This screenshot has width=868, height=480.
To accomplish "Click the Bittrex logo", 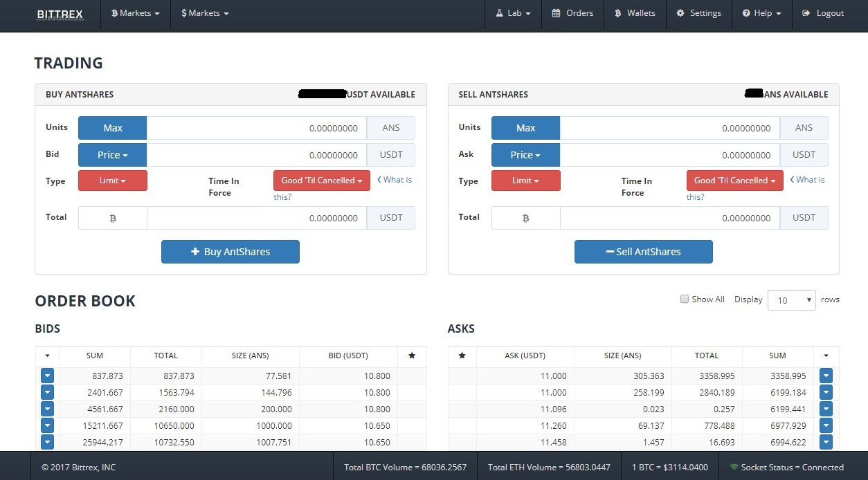I will tap(60, 13).
